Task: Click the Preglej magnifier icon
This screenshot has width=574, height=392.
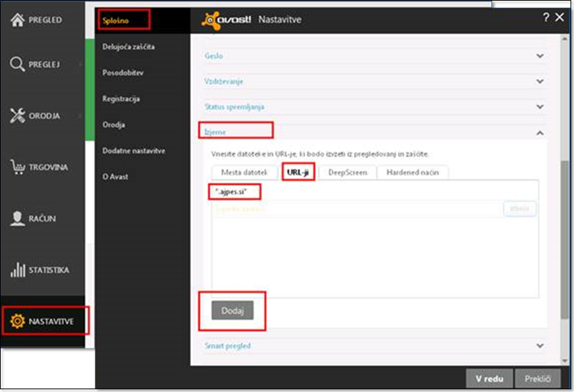Action: click(x=17, y=64)
